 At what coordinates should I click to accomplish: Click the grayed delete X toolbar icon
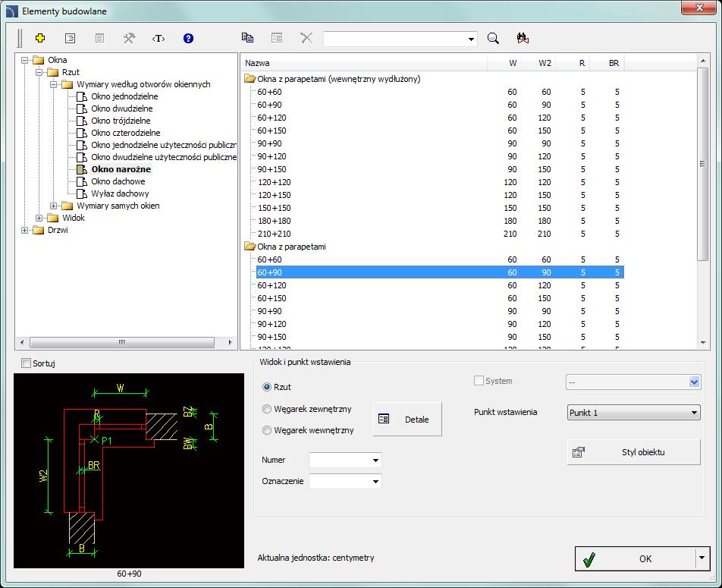click(x=306, y=38)
